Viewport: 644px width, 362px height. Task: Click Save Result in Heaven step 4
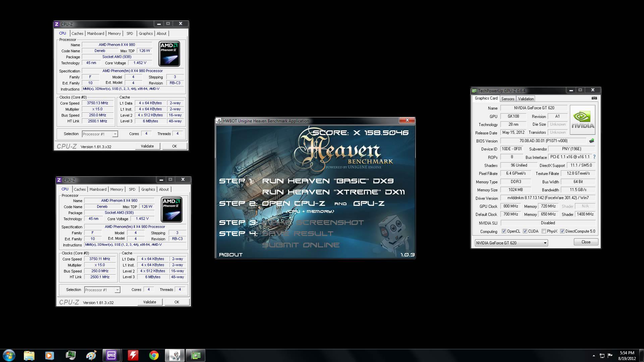click(298, 234)
